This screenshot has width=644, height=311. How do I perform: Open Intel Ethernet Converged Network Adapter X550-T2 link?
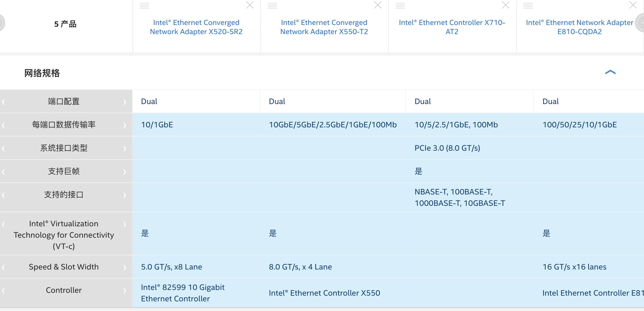tap(324, 27)
